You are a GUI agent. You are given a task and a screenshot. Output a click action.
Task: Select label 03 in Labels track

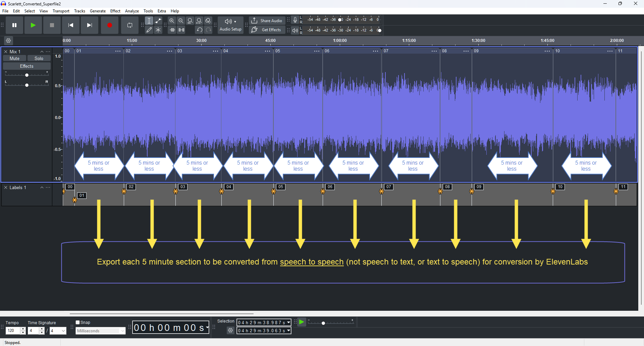pos(183,187)
